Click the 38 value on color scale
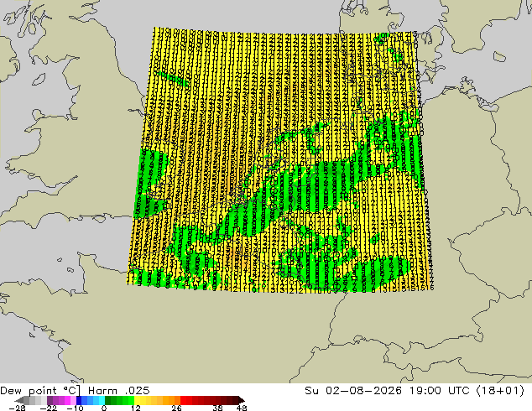532x411 pixels. [217, 408]
